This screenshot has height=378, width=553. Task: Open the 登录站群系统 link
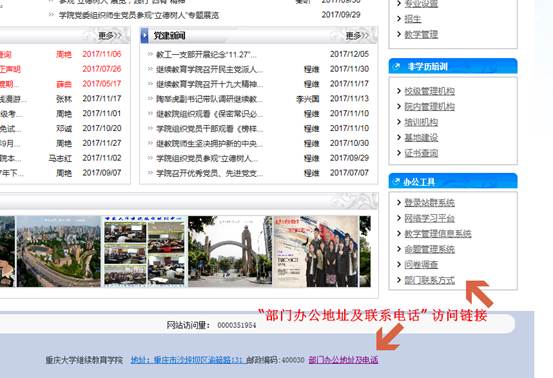click(x=429, y=203)
